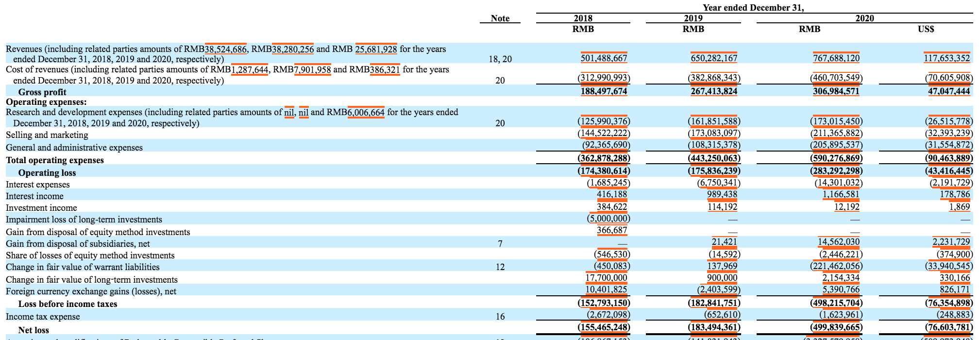Click 2018 income tax expense (2,672,098)
This screenshot has height=340, width=980.
click(x=608, y=314)
